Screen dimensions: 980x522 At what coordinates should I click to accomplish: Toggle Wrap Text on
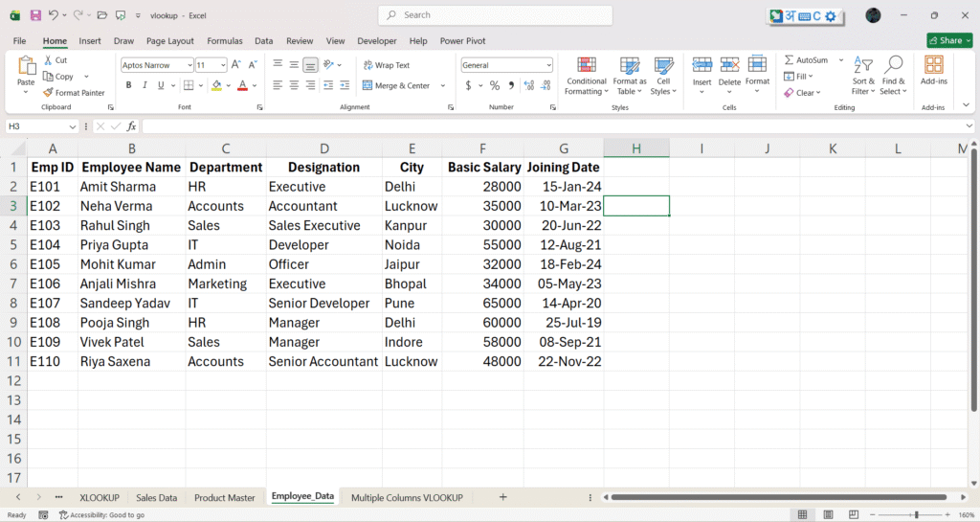[x=387, y=65]
